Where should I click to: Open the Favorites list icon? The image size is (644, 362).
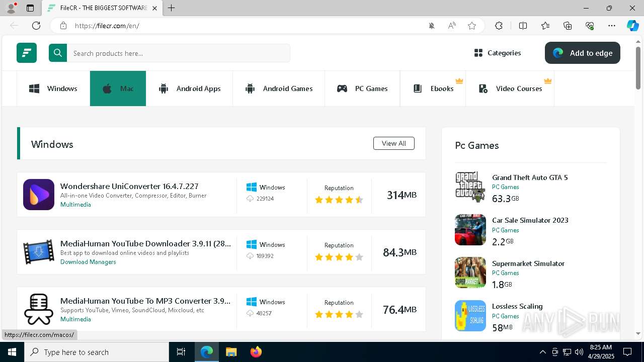pos(545,26)
